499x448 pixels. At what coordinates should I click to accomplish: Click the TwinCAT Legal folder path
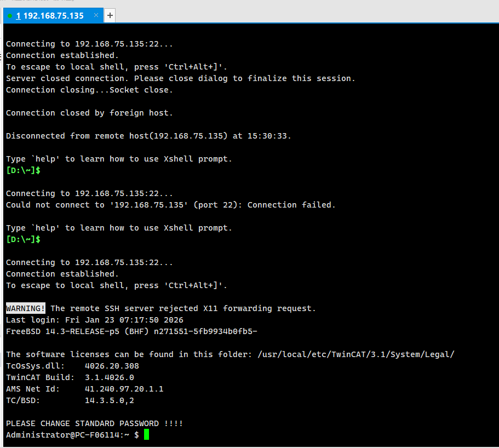[356, 354]
